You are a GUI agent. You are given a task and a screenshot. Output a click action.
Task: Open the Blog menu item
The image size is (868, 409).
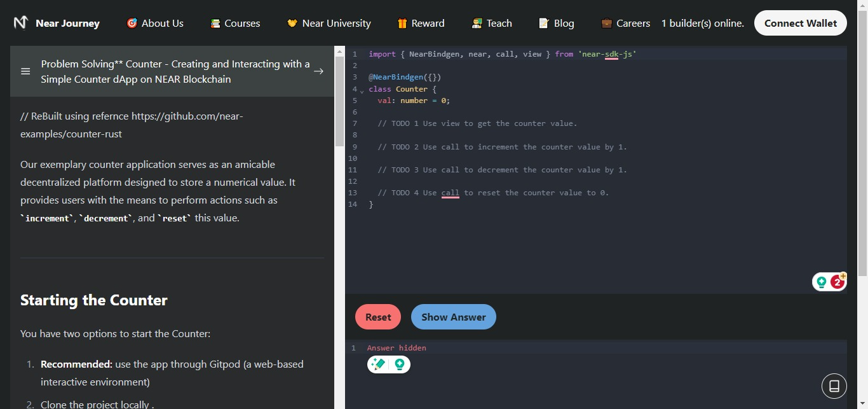[557, 23]
